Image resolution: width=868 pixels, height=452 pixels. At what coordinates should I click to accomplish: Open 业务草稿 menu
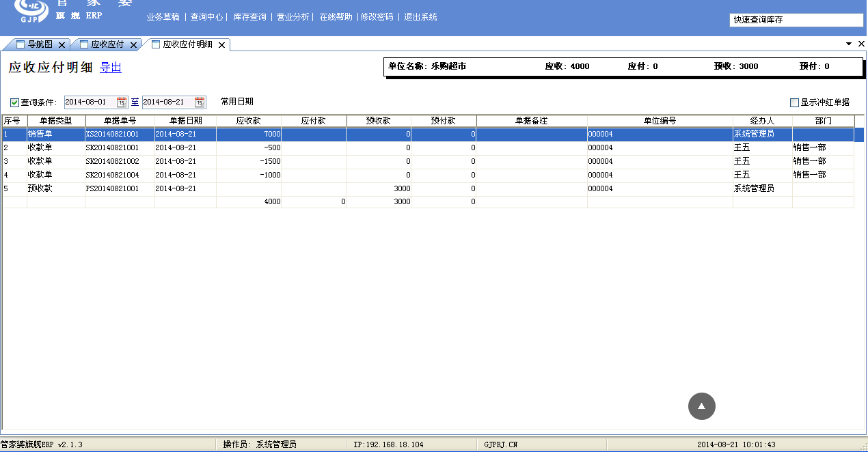point(163,17)
